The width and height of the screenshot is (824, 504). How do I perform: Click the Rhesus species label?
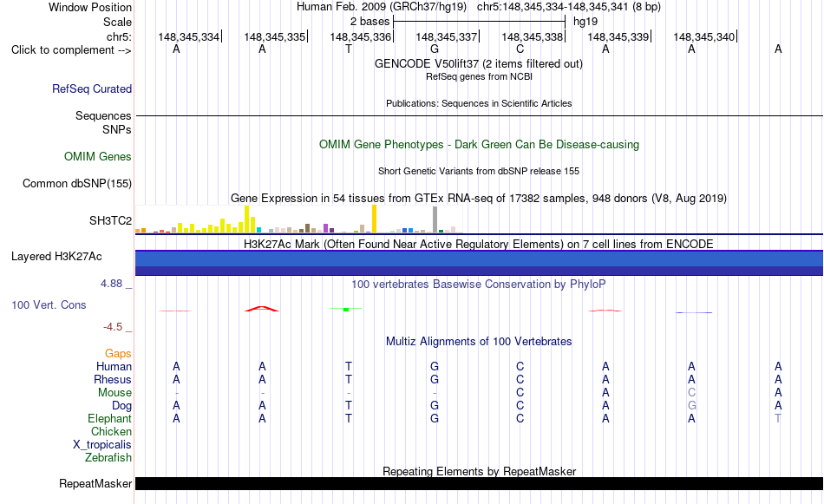click(x=113, y=379)
